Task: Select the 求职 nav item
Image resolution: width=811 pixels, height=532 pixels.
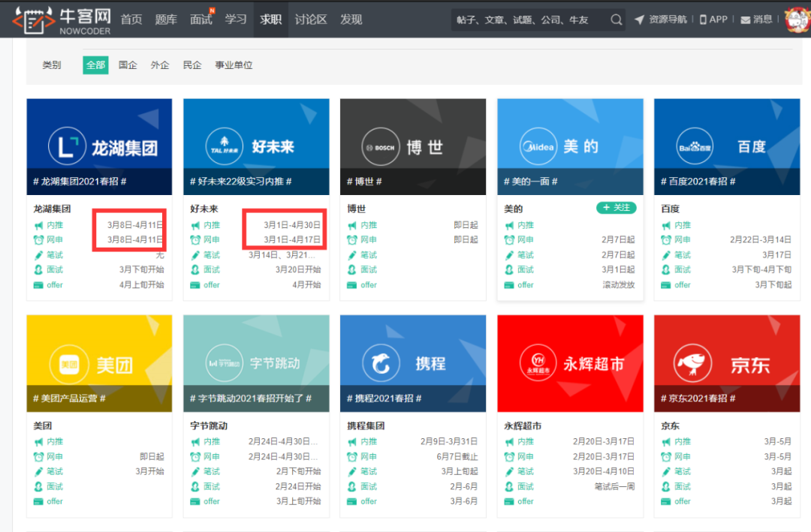Action: click(271, 20)
